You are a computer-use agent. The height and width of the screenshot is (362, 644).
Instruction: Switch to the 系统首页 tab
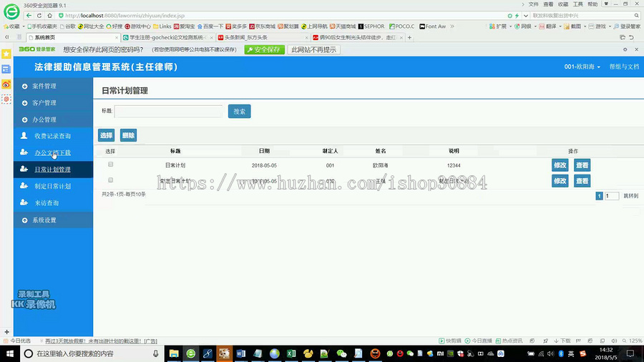[x=73, y=37]
